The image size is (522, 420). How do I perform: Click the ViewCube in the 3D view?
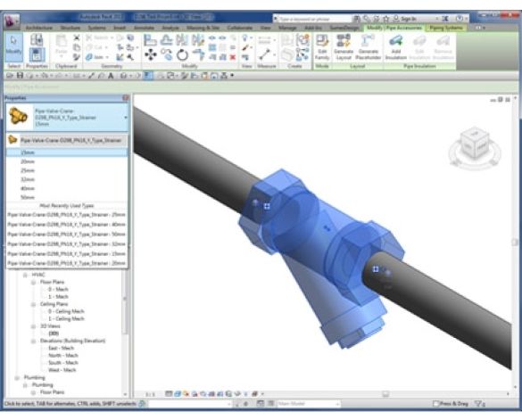[475, 143]
